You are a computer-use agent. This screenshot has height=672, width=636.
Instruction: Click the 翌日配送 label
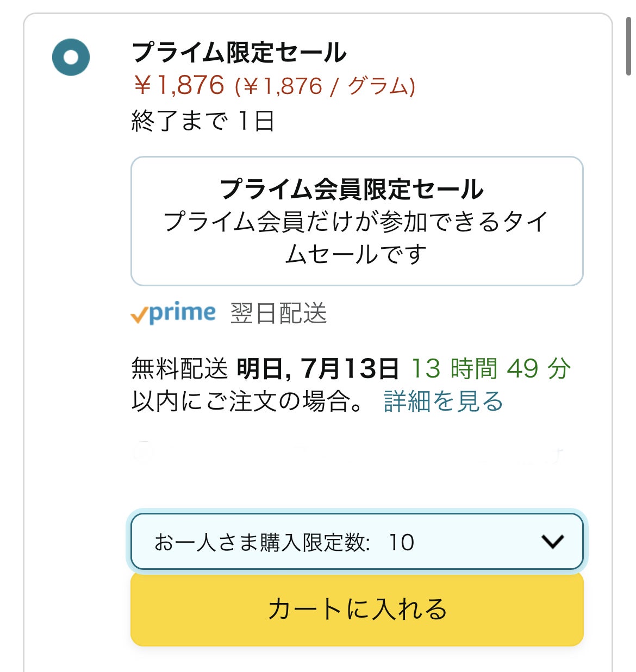(278, 314)
